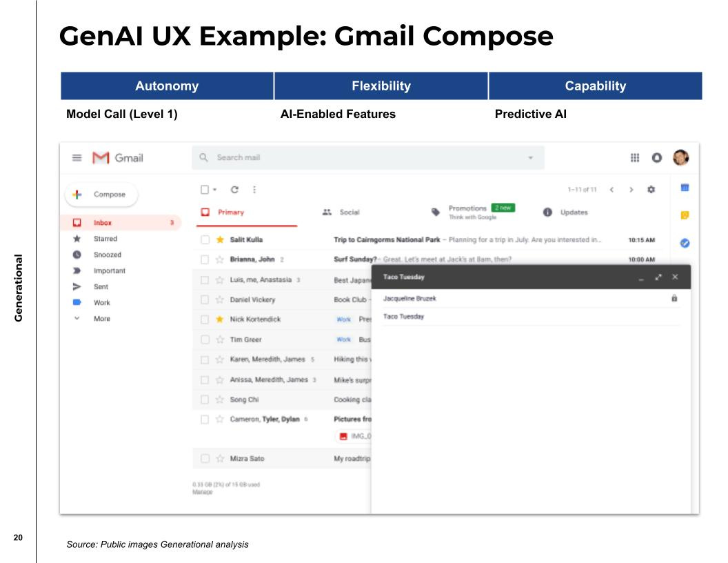Go to the newer messages page arrow
728x563 pixels.
[x=612, y=190]
